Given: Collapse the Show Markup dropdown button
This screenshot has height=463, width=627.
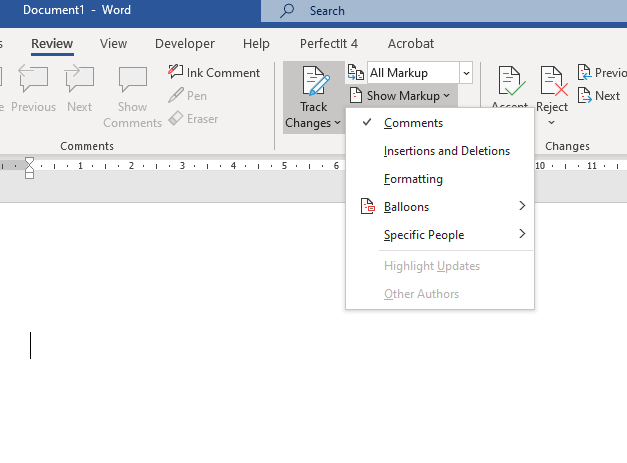Looking at the screenshot, I should [402, 96].
